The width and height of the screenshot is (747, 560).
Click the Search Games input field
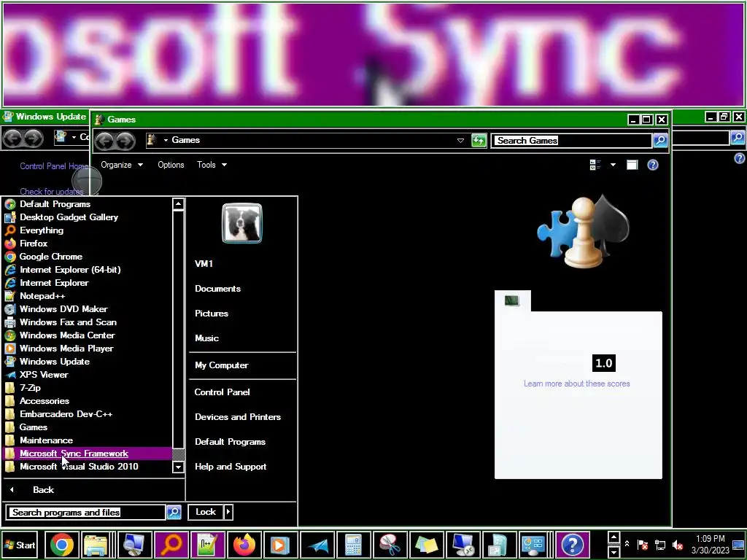click(x=572, y=141)
